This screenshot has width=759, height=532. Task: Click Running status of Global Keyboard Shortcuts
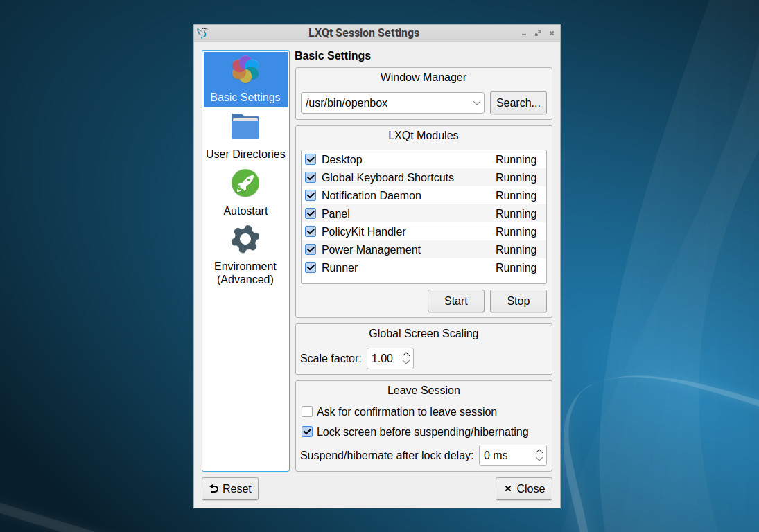click(x=516, y=177)
